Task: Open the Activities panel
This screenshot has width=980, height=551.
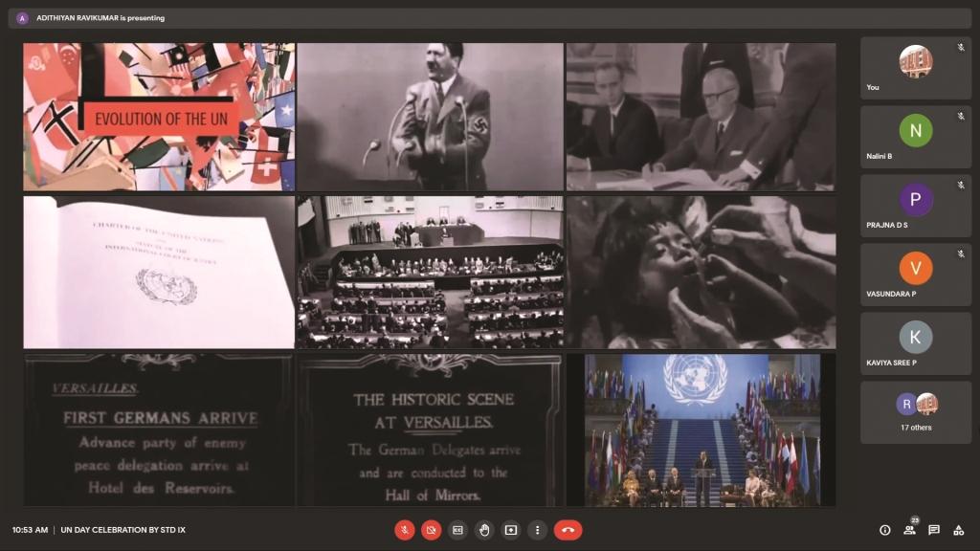Action: point(958,530)
